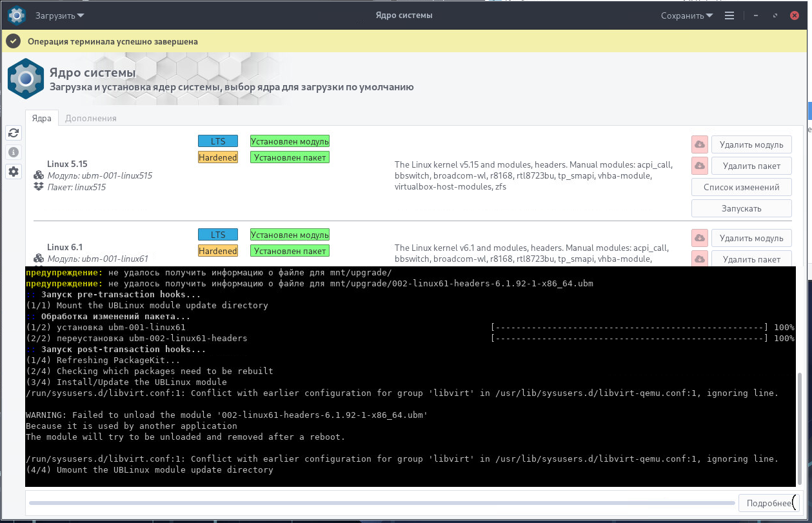Toggle terminal details with Подробнее button
The width and height of the screenshot is (812, 523).
(767, 503)
